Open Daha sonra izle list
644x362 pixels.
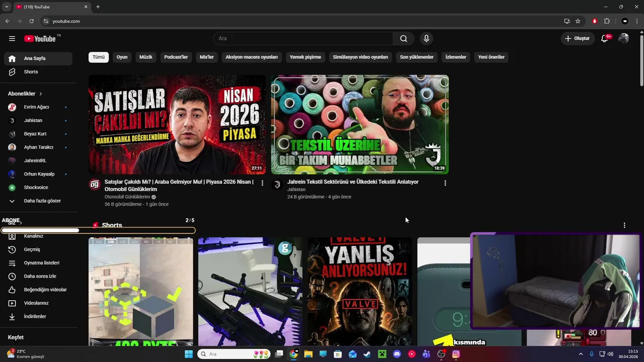[x=38, y=276]
